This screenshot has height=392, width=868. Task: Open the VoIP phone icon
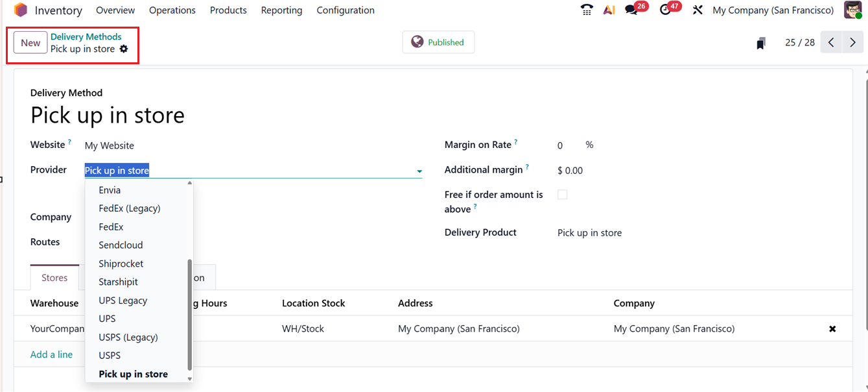(x=587, y=10)
